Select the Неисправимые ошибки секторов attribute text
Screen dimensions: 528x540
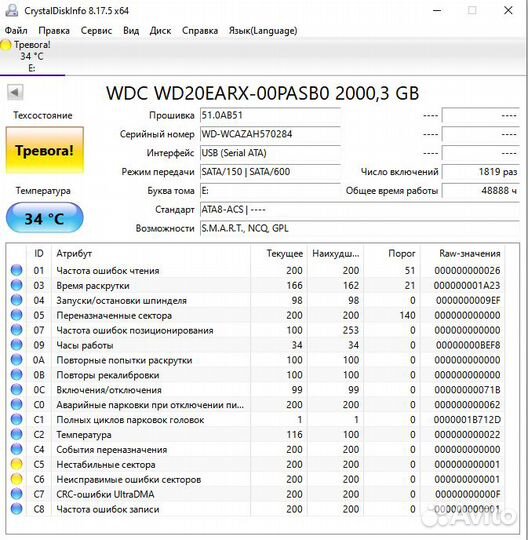pyautogui.click(x=128, y=479)
